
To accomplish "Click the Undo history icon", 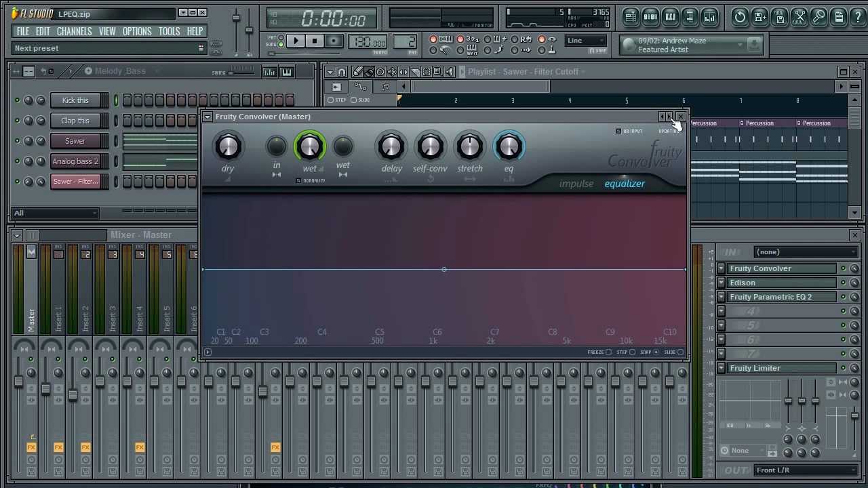I will tap(741, 16).
